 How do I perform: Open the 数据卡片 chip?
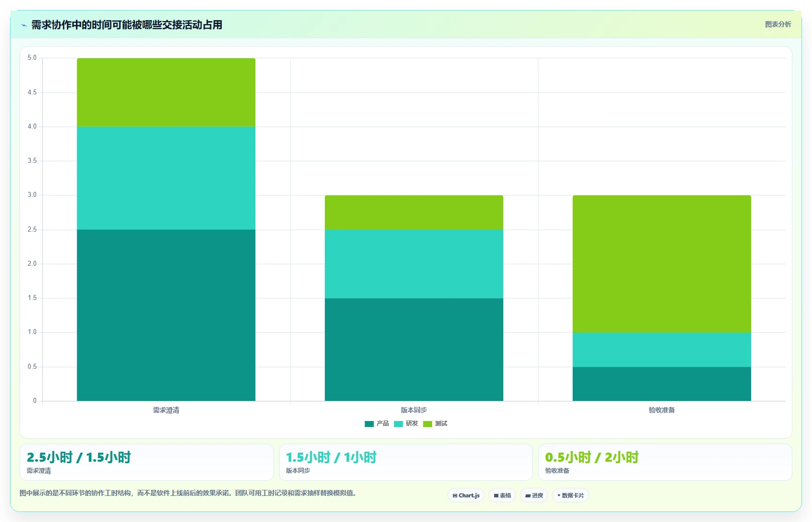point(571,495)
